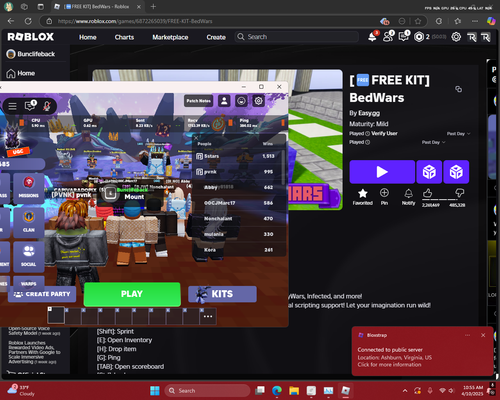Select player pvnk in leaderboard
500x400 pixels.
(238, 172)
